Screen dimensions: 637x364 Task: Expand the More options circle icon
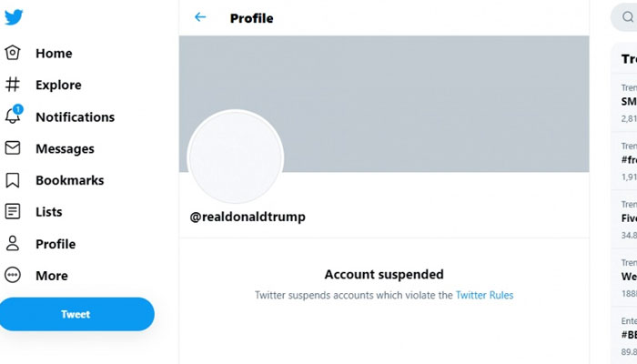coord(13,275)
